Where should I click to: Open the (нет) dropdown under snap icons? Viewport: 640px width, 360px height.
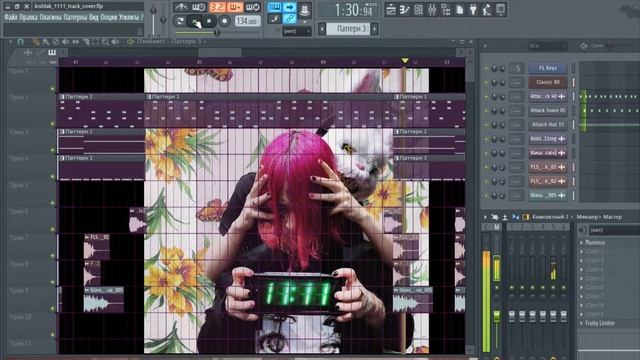tap(297, 31)
